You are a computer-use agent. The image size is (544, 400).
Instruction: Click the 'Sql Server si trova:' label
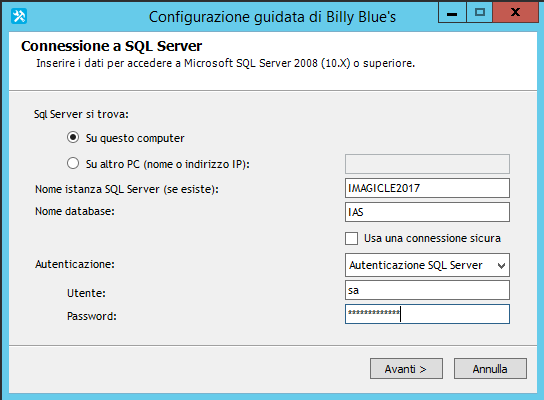click(x=81, y=114)
